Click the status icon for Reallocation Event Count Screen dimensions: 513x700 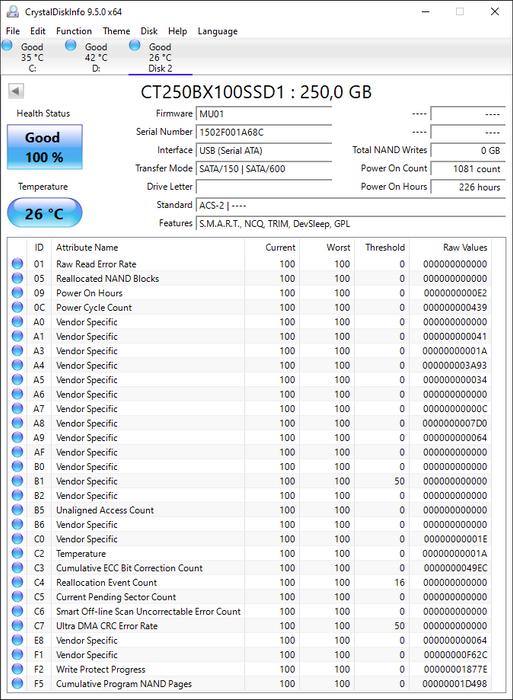17,582
